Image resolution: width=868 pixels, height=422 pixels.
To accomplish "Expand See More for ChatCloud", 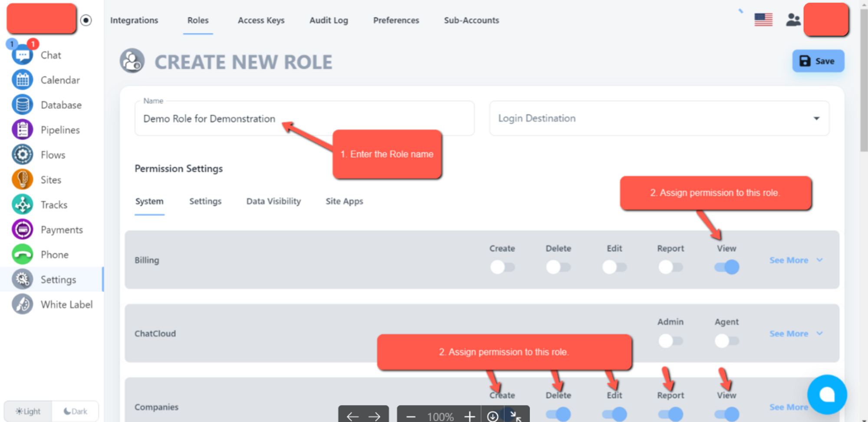I will click(796, 334).
